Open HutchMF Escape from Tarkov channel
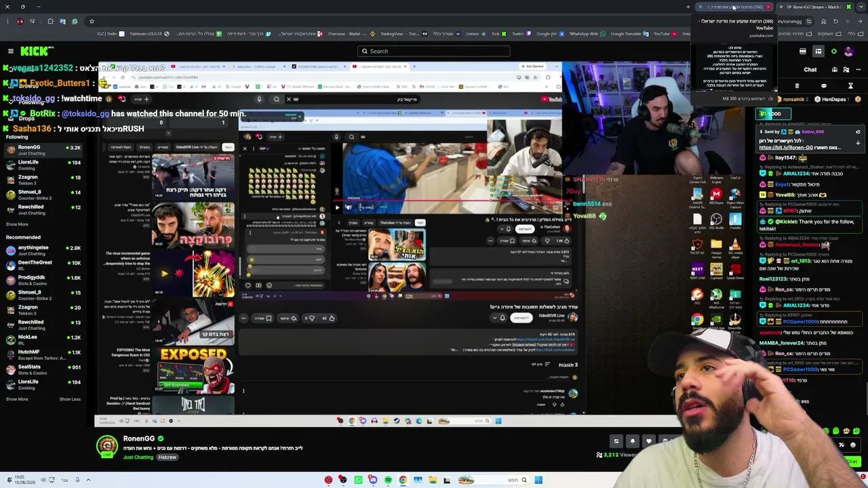Screen dimensions: 868x488 point(42,354)
